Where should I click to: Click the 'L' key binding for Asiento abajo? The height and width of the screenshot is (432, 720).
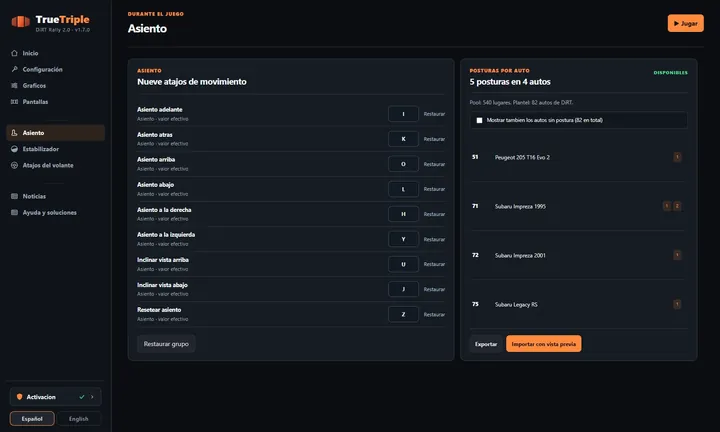[x=403, y=189]
